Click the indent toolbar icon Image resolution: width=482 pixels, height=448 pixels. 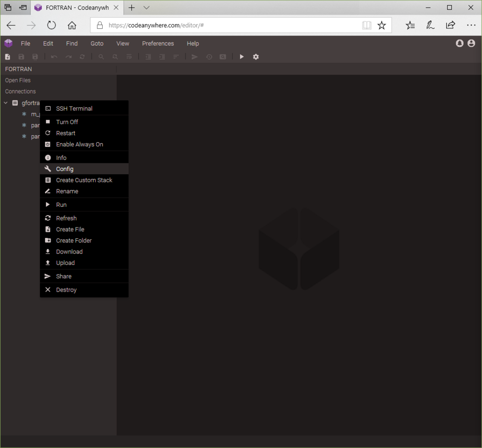(162, 57)
